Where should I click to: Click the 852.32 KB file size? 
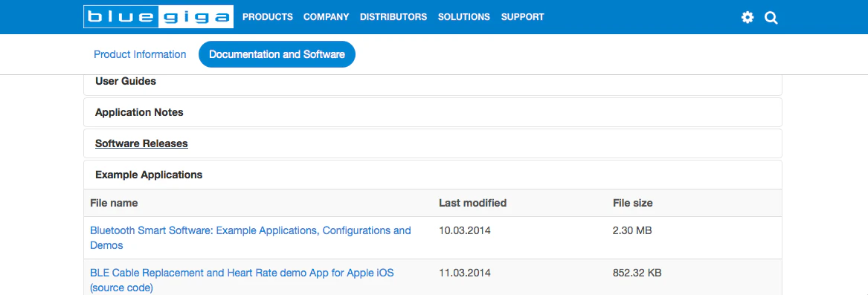637,273
